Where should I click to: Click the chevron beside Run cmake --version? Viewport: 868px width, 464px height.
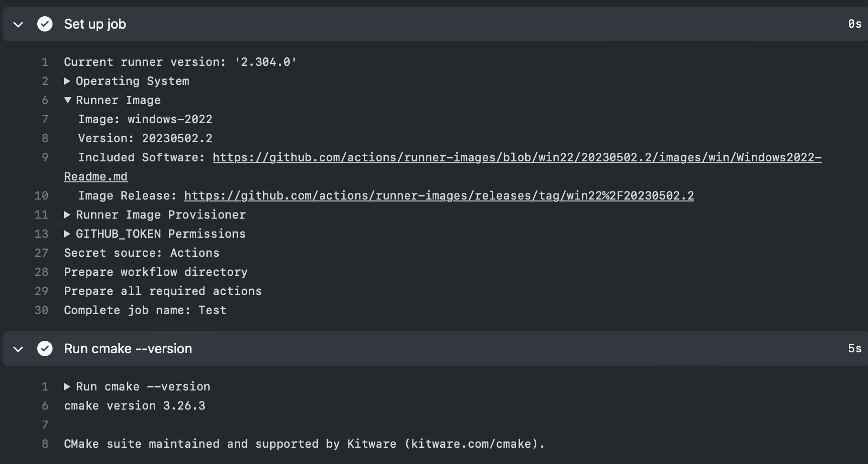click(18, 348)
